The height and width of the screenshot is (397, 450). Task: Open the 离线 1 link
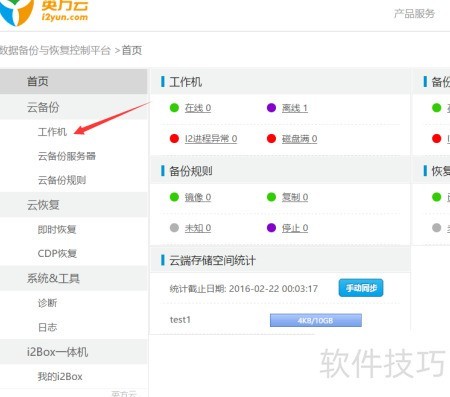tap(295, 108)
